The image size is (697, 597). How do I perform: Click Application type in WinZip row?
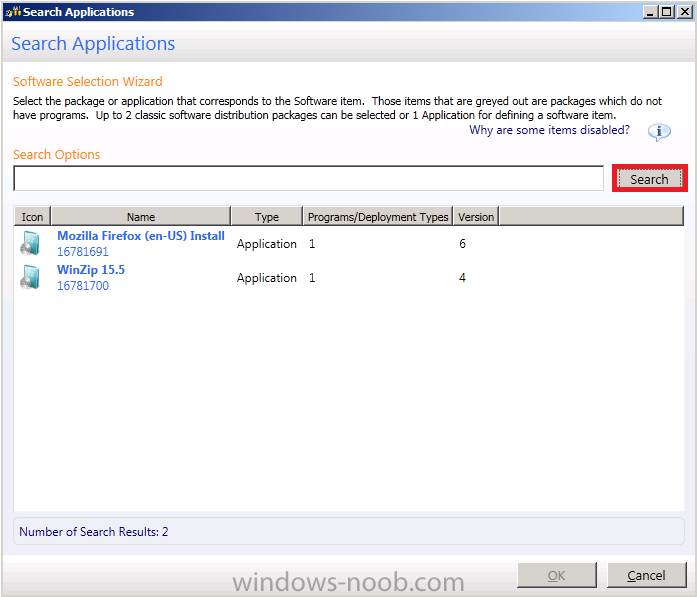coord(267,278)
